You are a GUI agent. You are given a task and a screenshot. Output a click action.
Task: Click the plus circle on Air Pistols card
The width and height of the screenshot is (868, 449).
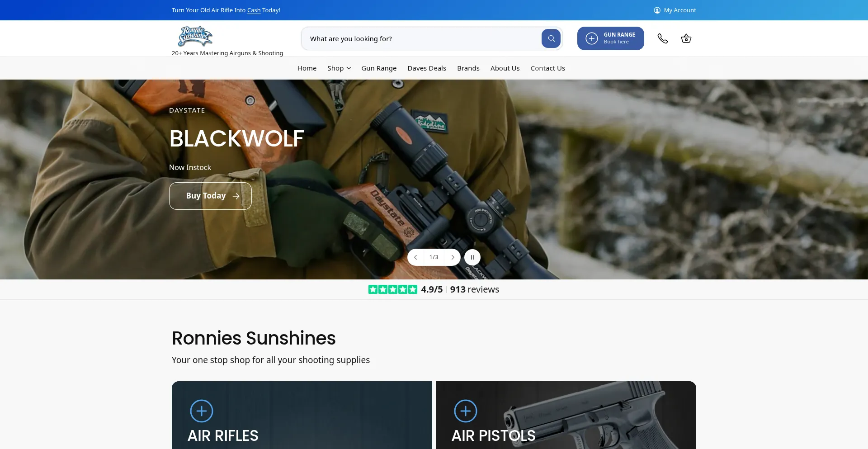click(466, 411)
